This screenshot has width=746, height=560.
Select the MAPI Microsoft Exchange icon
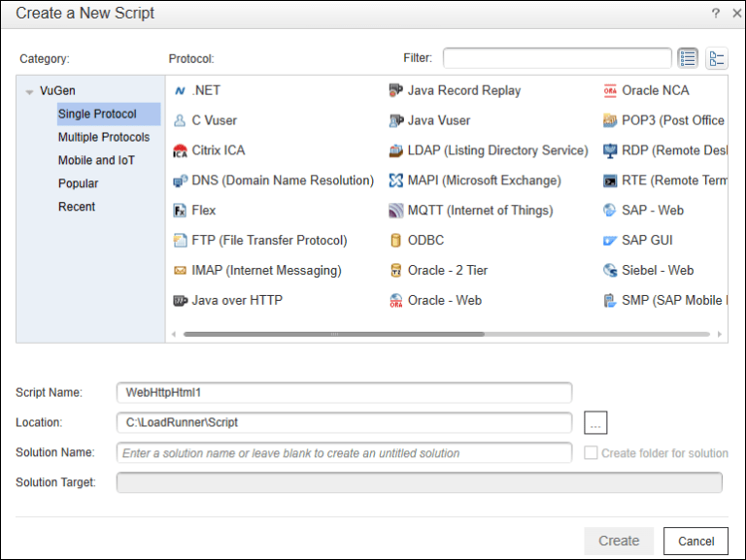coord(396,181)
